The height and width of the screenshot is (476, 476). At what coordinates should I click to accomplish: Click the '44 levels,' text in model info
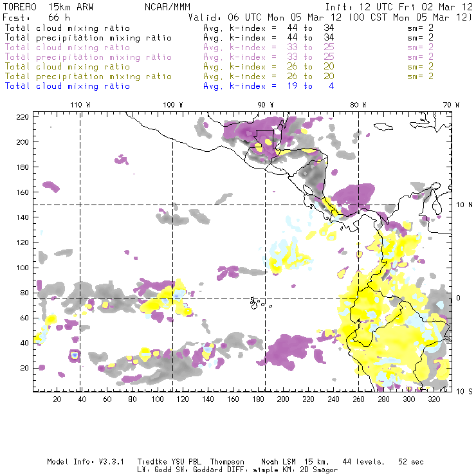363,462
